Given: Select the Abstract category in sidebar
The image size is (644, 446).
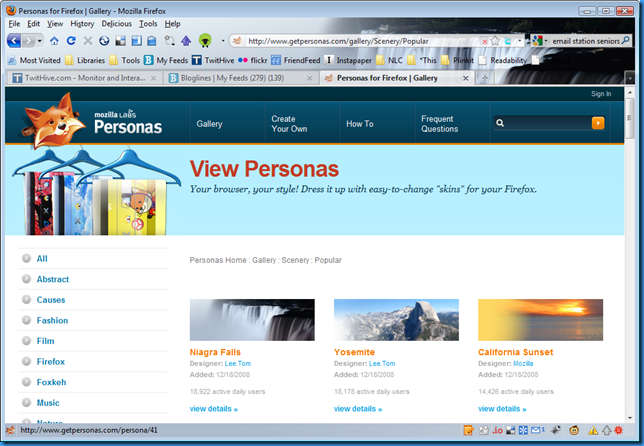Looking at the screenshot, I should click(53, 279).
